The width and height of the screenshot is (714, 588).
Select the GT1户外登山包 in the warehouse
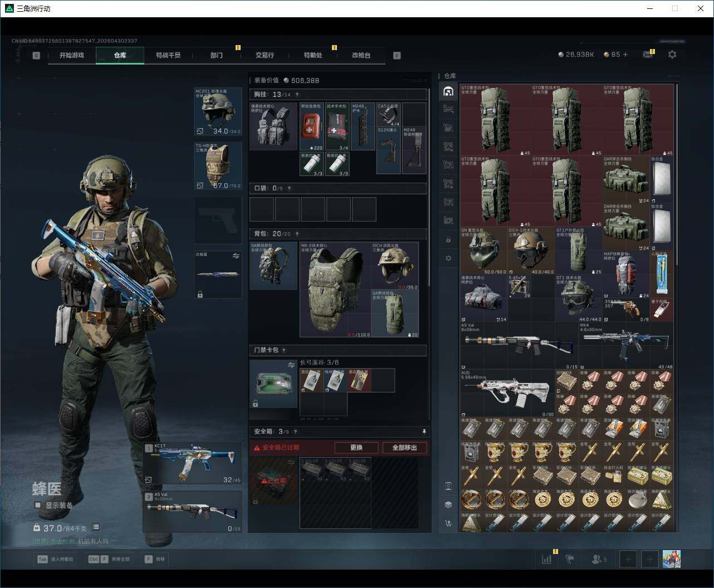click(x=579, y=251)
